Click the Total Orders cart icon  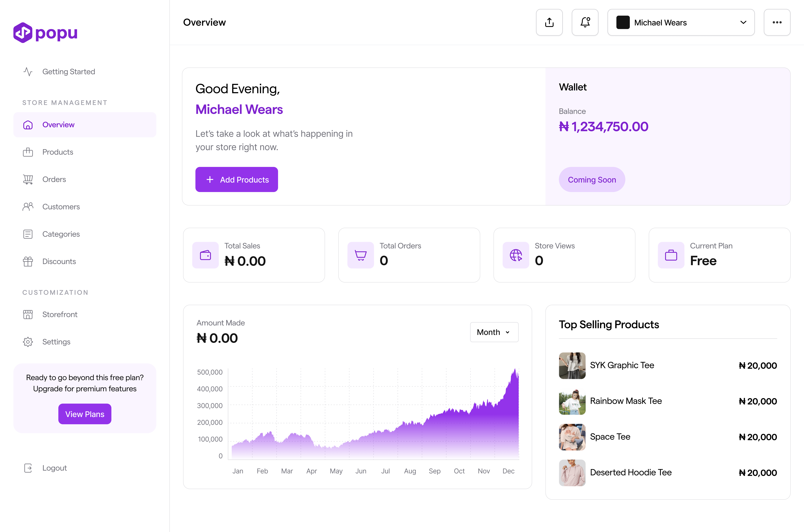pos(361,255)
